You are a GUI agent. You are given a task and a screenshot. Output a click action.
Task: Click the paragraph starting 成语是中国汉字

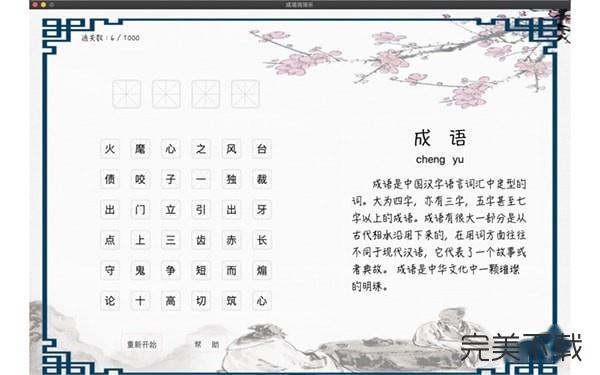click(x=439, y=235)
